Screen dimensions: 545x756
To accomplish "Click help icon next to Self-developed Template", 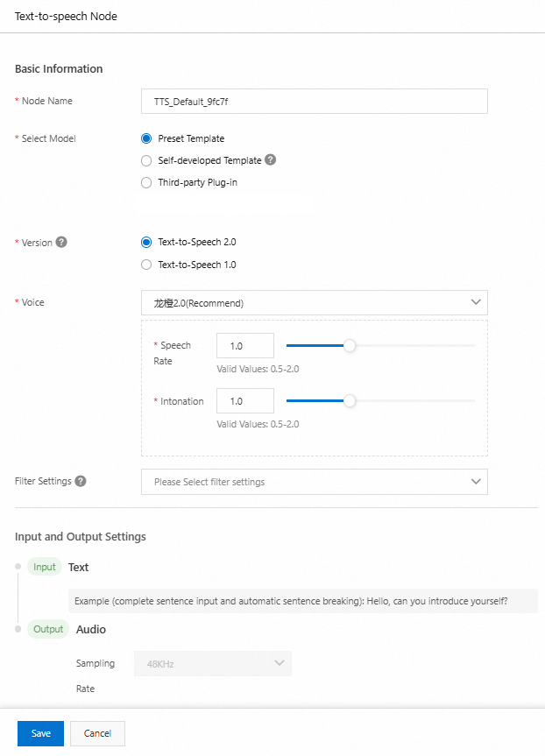I will [271, 160].
